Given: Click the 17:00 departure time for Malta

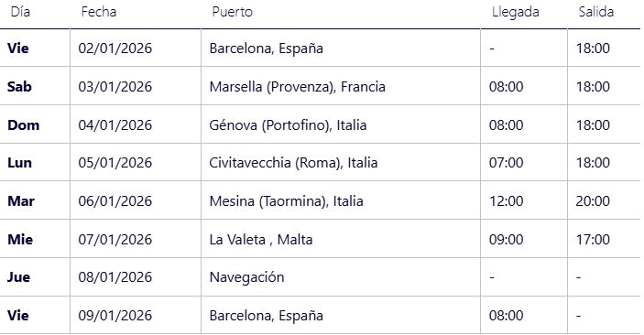Looking at the screenshot, I should 593,239.
